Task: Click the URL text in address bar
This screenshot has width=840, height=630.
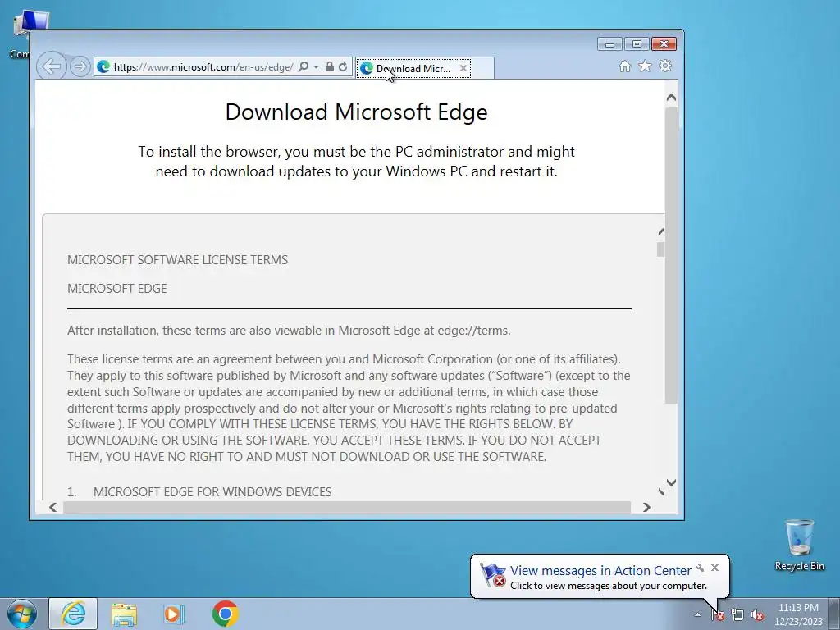Action: [203, 67]
